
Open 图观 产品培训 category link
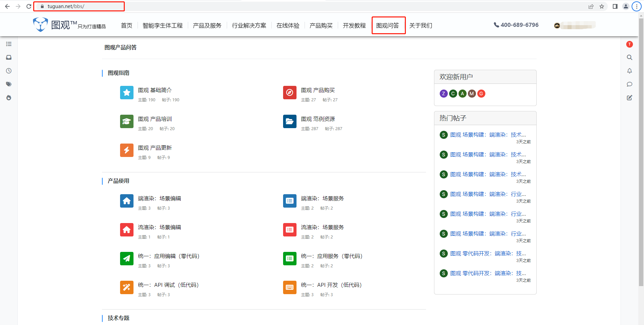(155, 119)
